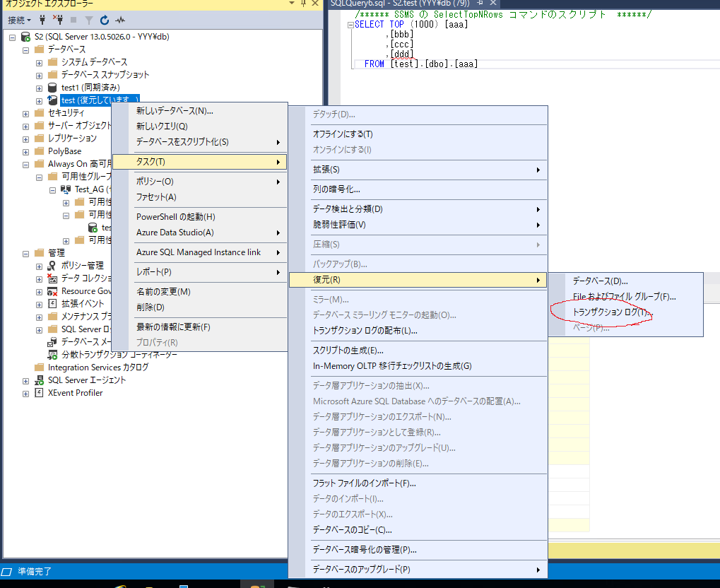The height and width of the screenshot is (588, 720).
Task: Select File およびファイル グループ(F)...
Action: pos(625,297)
